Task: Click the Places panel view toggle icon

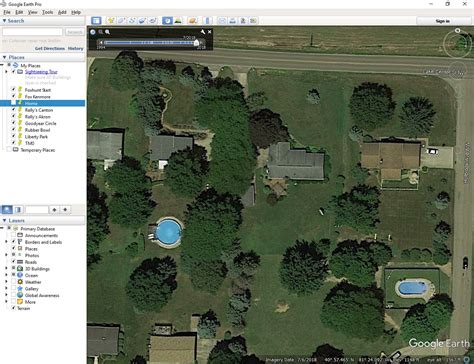Action: pyautogui.click(x=18, y=209)
